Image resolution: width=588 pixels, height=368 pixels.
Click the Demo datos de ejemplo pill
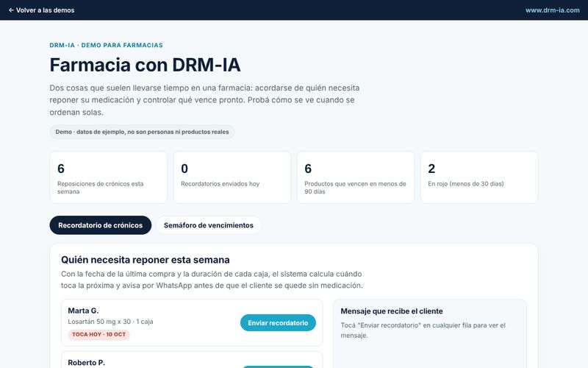142,132
